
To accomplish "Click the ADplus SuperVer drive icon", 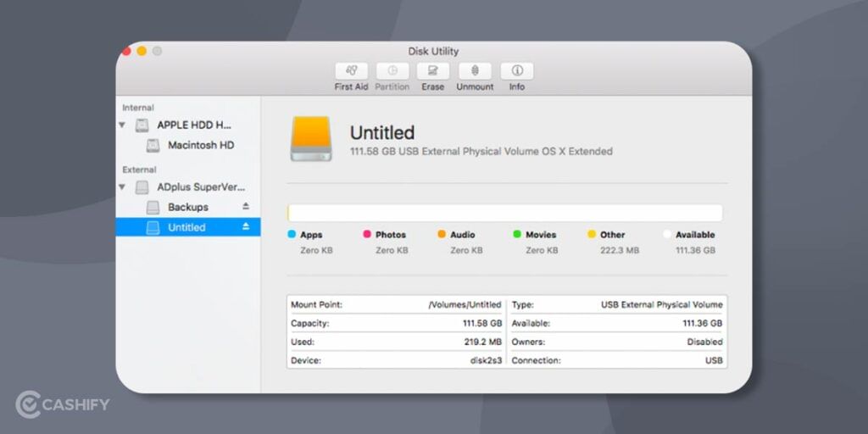I will (142, 187).
